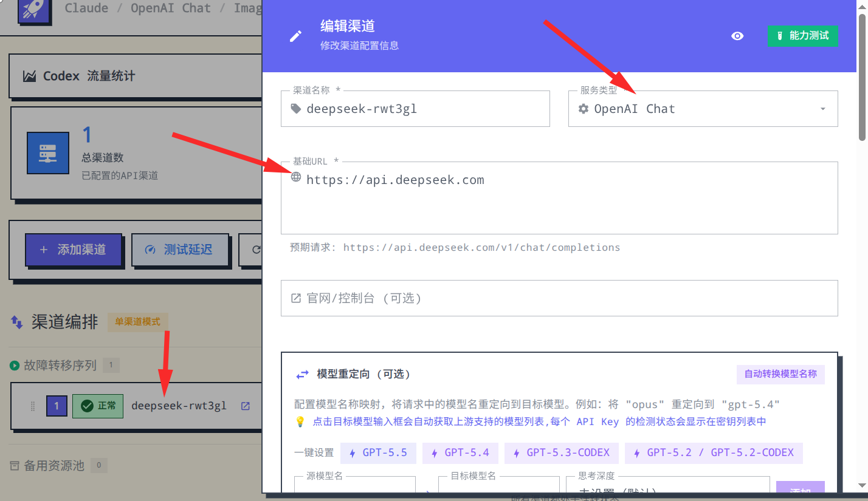Click the gear icon in the 服务类型 field

(x=584, y=109)
